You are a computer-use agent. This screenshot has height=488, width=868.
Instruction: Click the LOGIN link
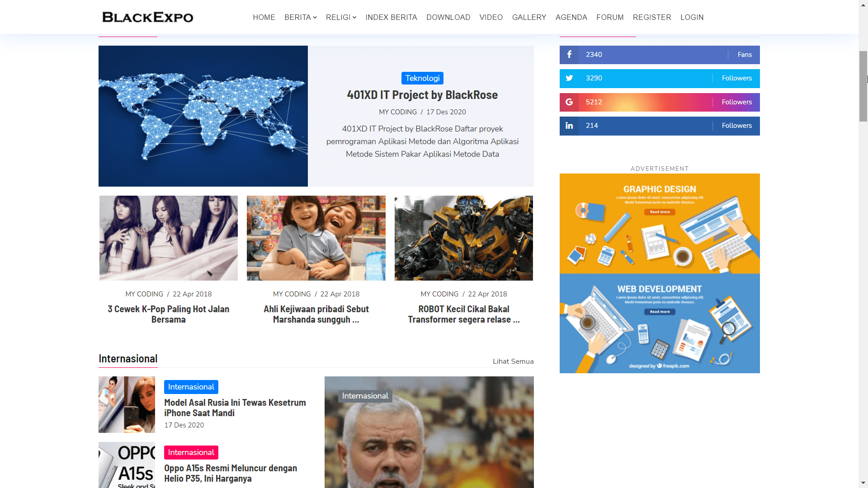pyautogui.click(x=692, y=17)
